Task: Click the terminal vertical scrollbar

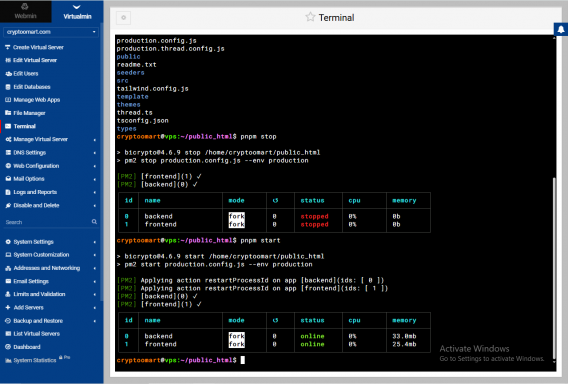Action: pyautogui.click(x=554, y=268)
